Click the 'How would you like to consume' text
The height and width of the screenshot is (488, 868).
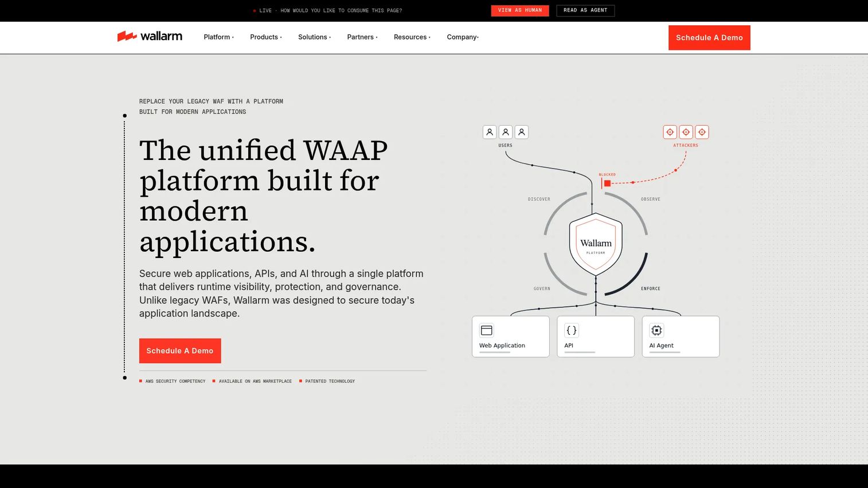pos(341,11)
